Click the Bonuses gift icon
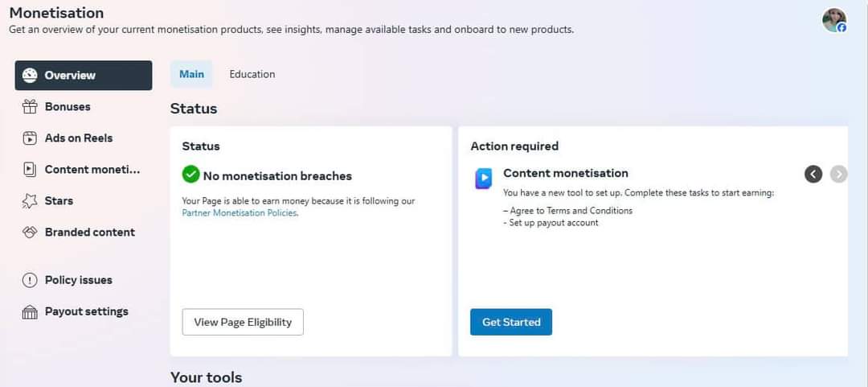The image size is (868, 387). pyautogui.click(x=31, y=107)
